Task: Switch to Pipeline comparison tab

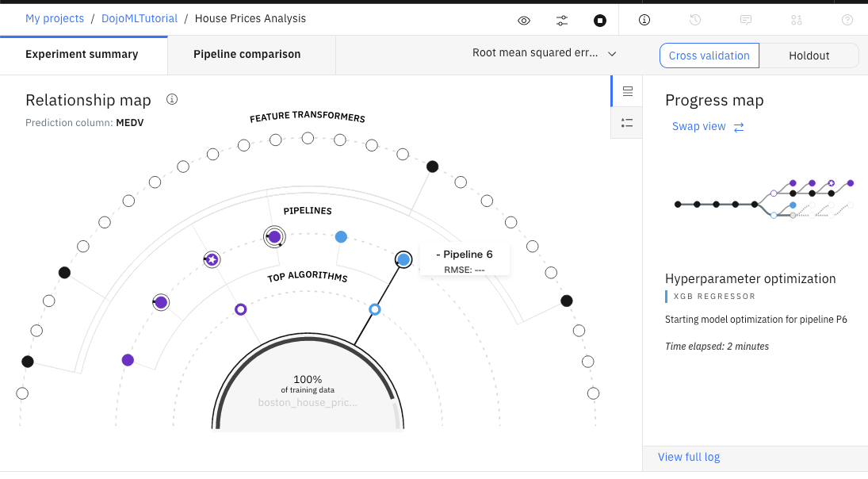Action: point(247,55)
